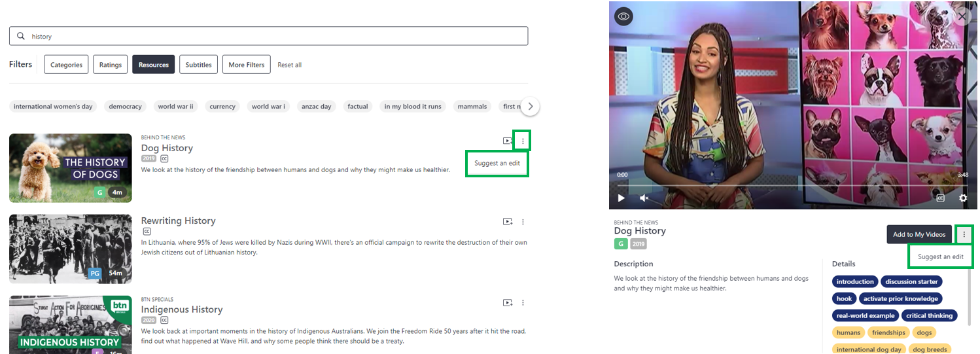980x354 pixels.
Task: Select the critical thinking tag
Action: coord(930,315)
